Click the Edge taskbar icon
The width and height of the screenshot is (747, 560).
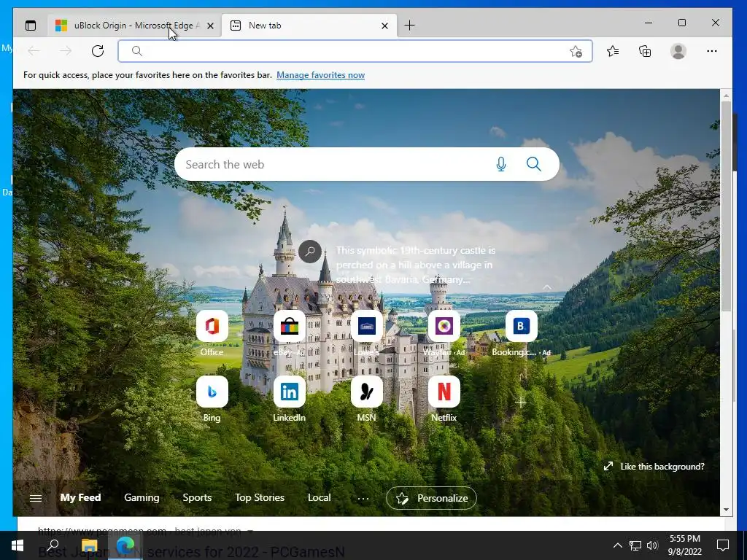coord(125,545)
